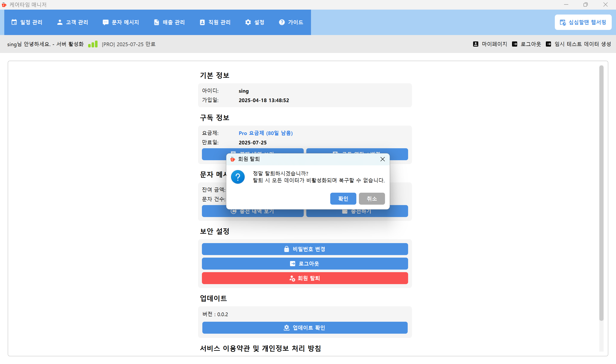Select the 문자 메시지 message icon

[106, 22]
